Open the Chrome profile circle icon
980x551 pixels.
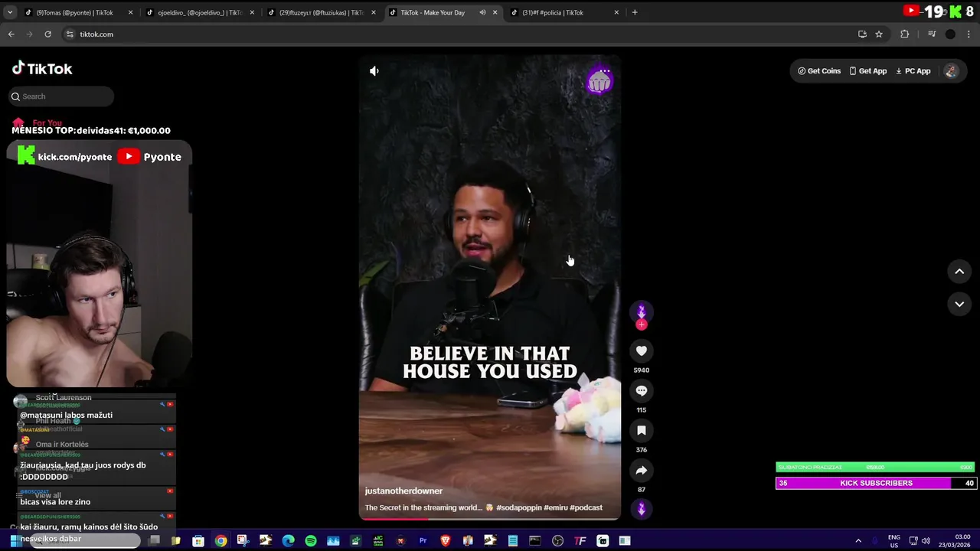950,34
